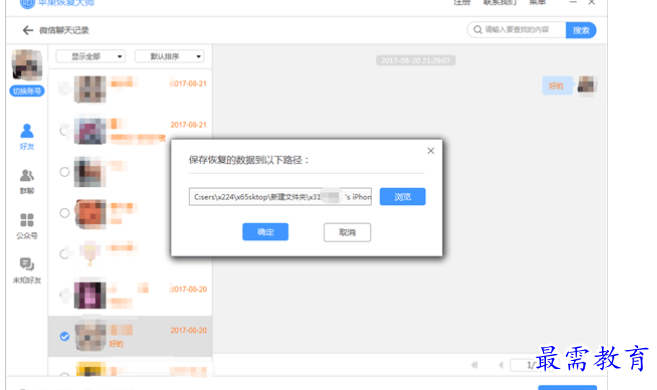
Task: Select the radio for the orange avatar contact
Action: pos(65,213)
